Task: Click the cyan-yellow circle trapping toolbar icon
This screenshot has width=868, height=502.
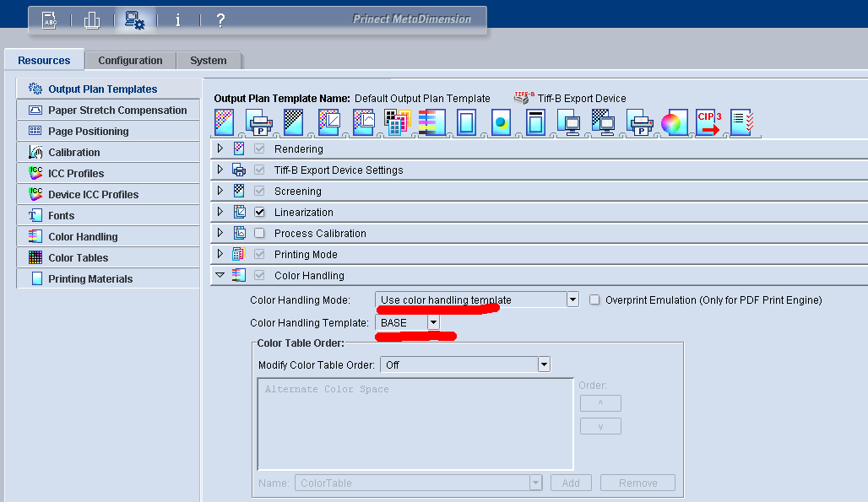Action: click(501, 122)
